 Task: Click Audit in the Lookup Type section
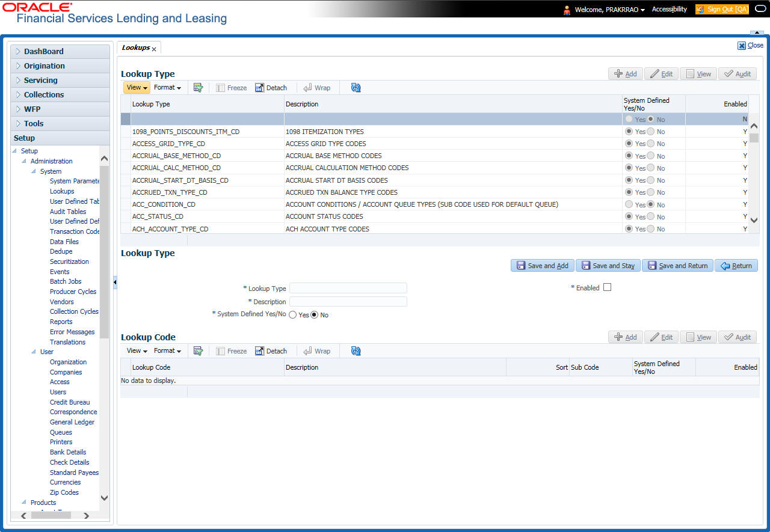tap(738, 74)
